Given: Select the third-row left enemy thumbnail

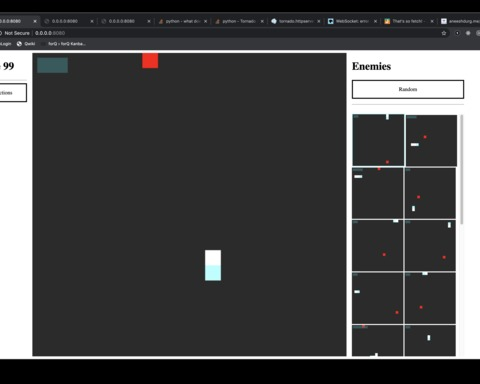Looking at the screenshot, I should 377,245.
